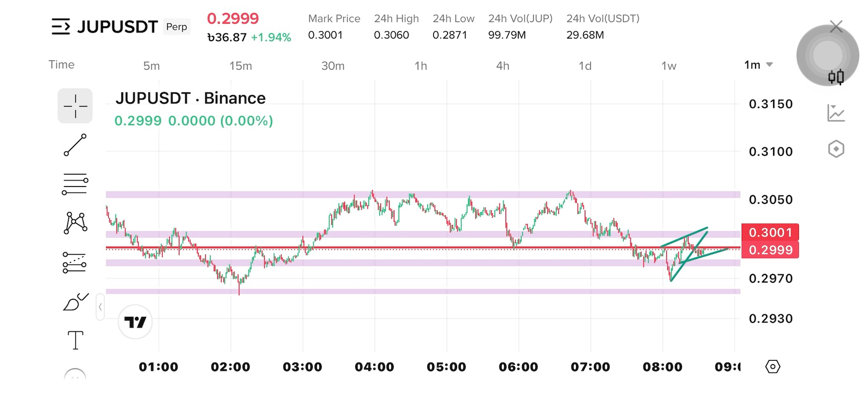Toggle candlestick chart type icon
868x401 pixels.
836,77
